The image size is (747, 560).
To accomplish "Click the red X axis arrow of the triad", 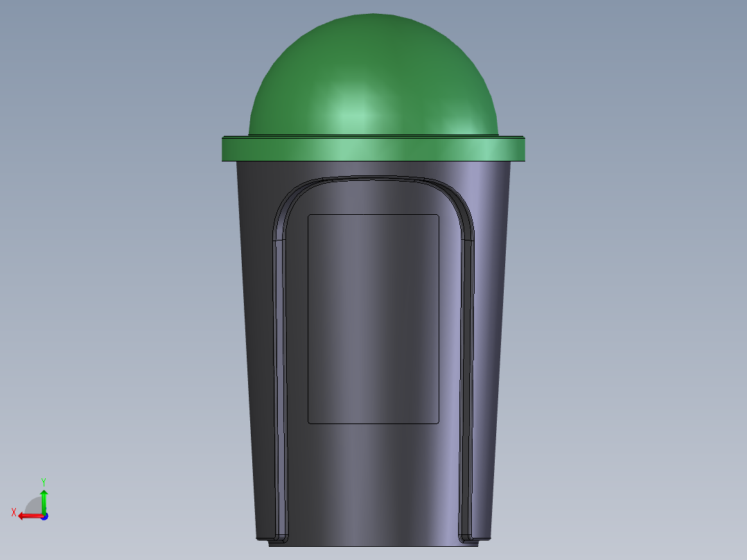I will point(30,516).
